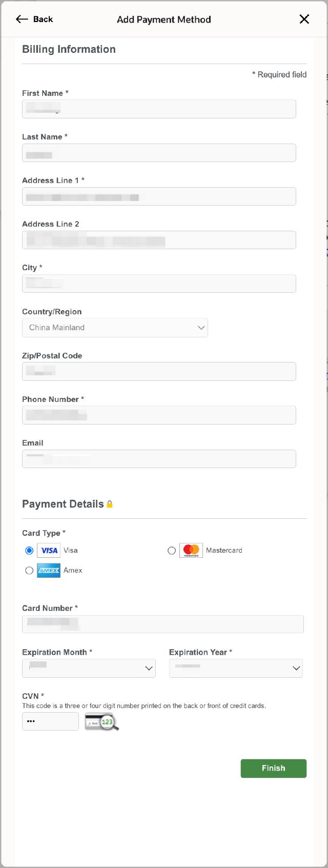Click the Mastercard circles icon
The height and width of the screenshot is (868, 328).
[191, 550]
